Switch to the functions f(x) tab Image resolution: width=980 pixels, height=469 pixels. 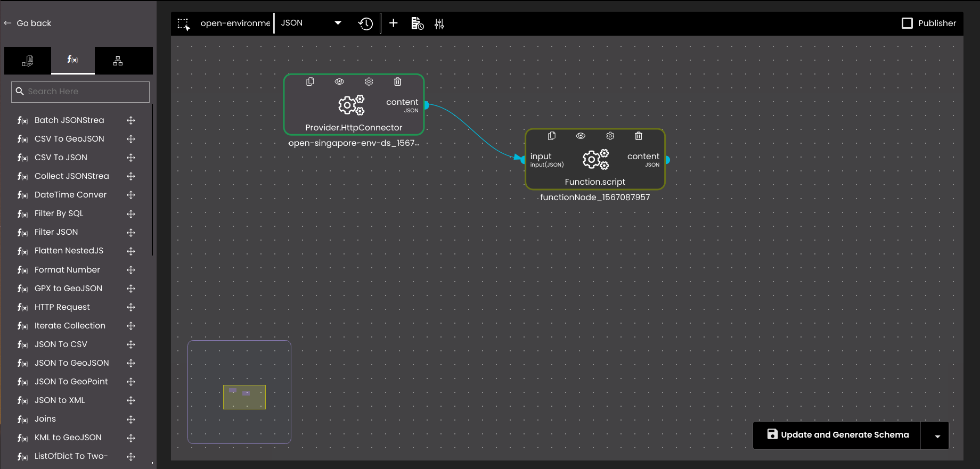[x=73, y=60]
